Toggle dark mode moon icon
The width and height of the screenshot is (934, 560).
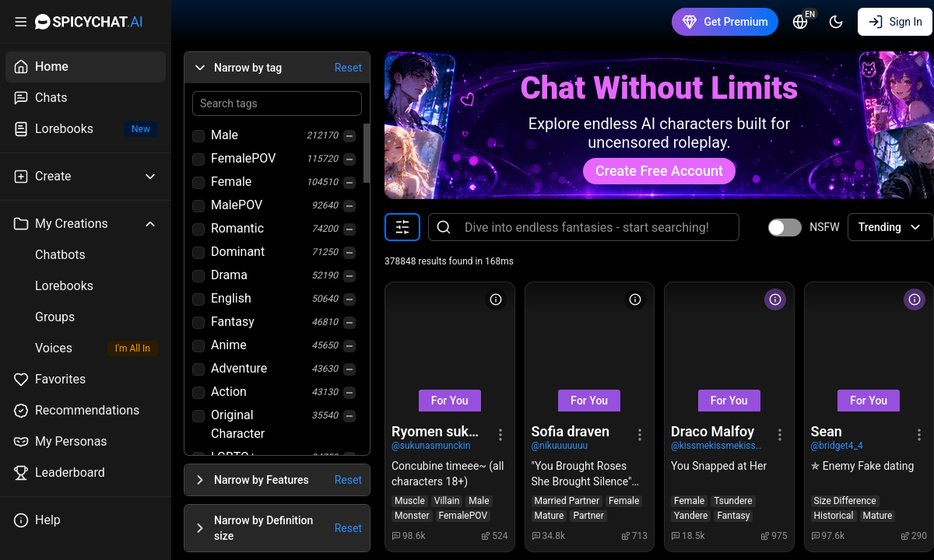pyautogui.click(x=836, y=22)
